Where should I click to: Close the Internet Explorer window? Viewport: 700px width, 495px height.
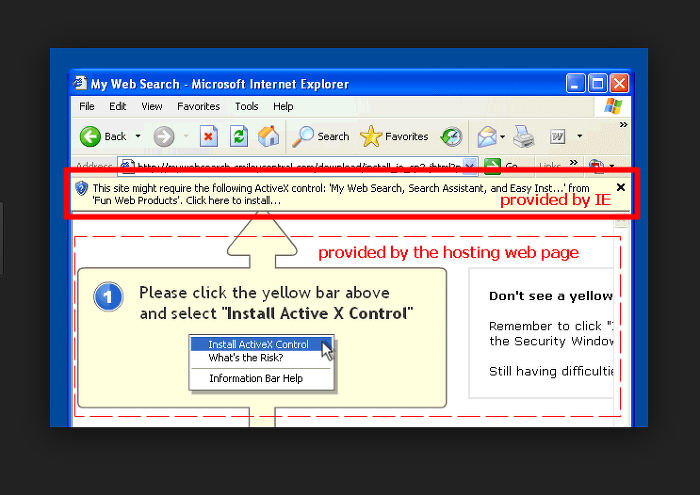(x=620, y=83)
